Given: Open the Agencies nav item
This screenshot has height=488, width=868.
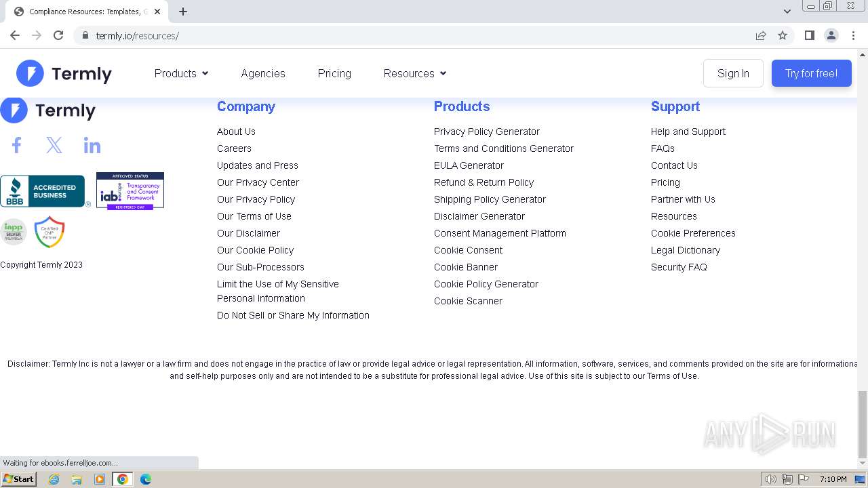Looking at the screenshot, I should [263, 73].
